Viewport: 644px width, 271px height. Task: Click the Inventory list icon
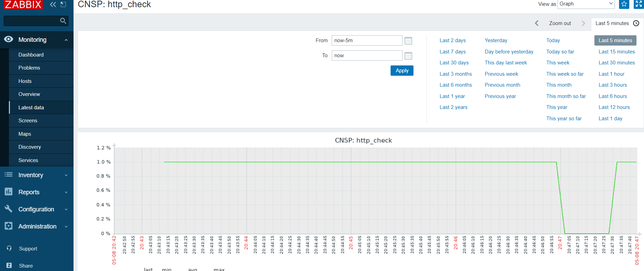tap(9, 175)
